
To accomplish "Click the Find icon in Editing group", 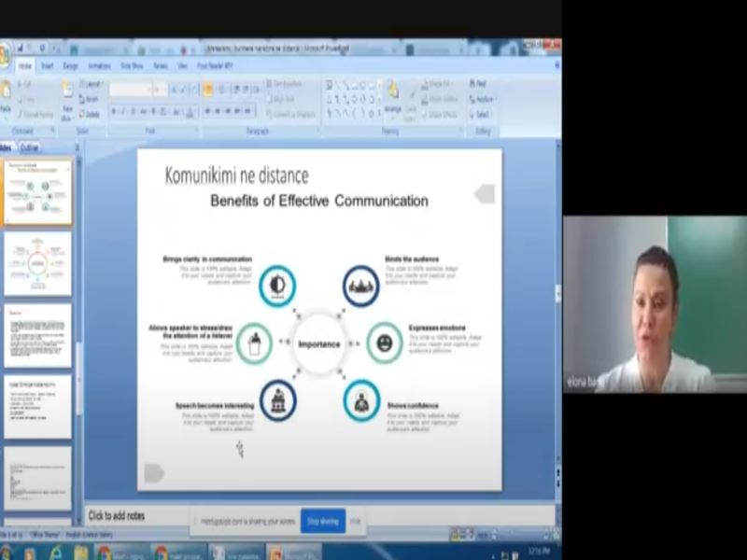I will click(480, 84).
